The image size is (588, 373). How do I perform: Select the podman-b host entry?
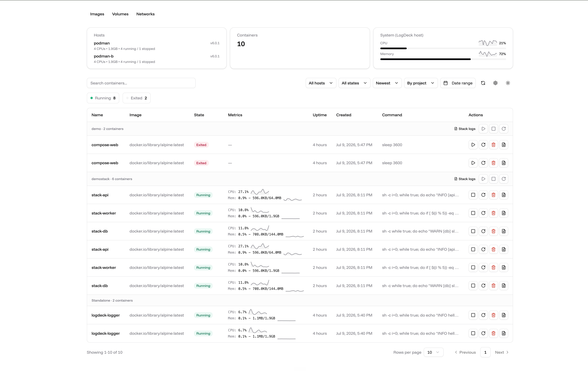point(157,59)
